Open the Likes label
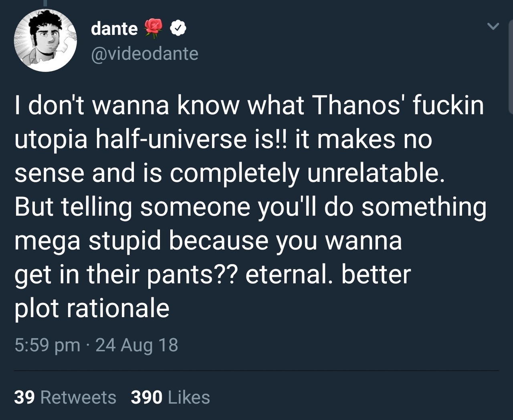This screenshot has height=420, width=513. click(x=189, y=397)
